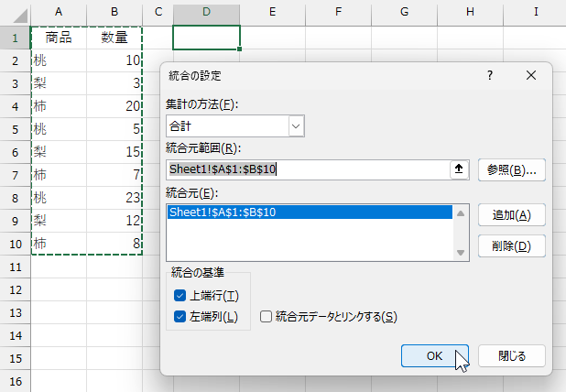Select row 16 header
Viewport: 566px width, 392px height.
[16, 381]
